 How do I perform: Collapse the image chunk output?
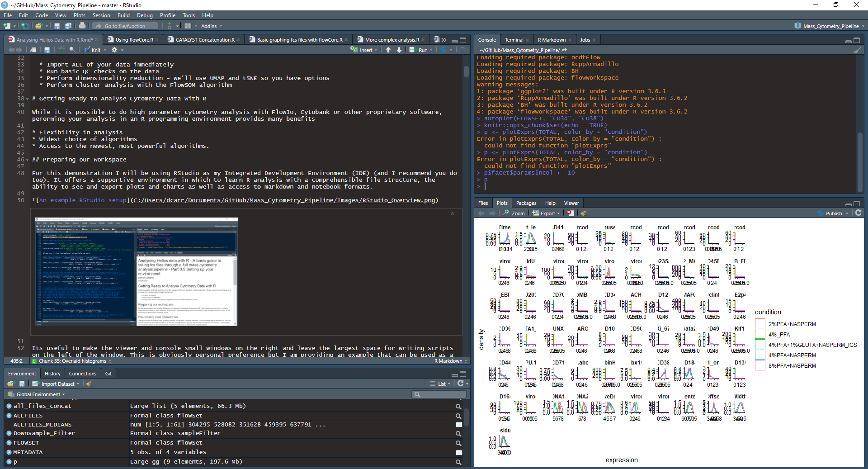pyautogui.click(x=452, y=213)
